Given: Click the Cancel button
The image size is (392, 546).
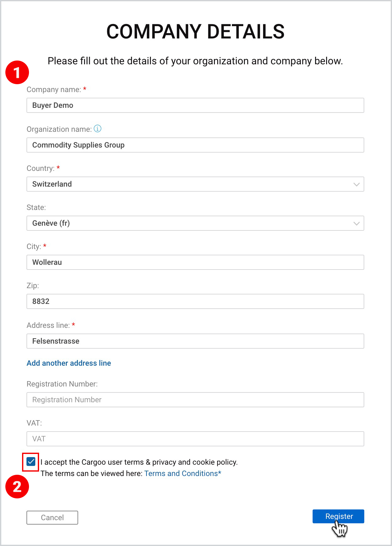Looking at the screenshot, I should (x=52, y=518).
